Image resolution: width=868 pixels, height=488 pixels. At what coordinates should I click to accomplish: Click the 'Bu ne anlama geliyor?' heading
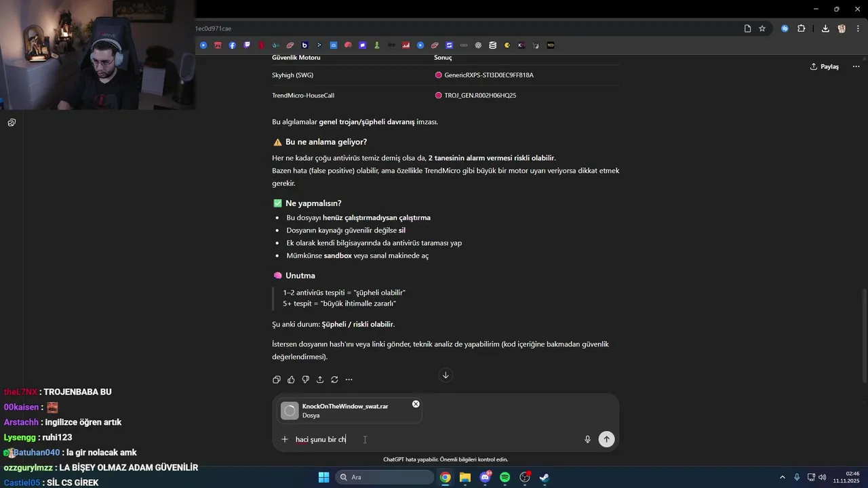(x=326, y=142)
